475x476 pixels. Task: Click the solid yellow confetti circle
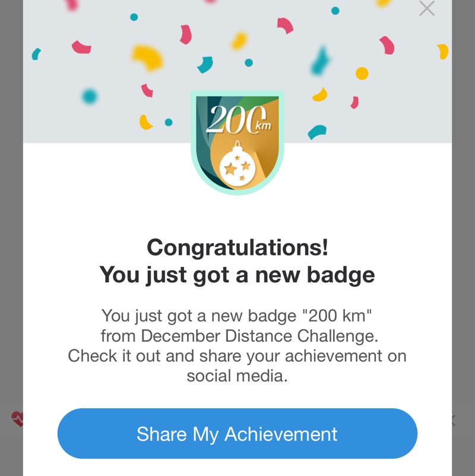(x=362, y=74)
